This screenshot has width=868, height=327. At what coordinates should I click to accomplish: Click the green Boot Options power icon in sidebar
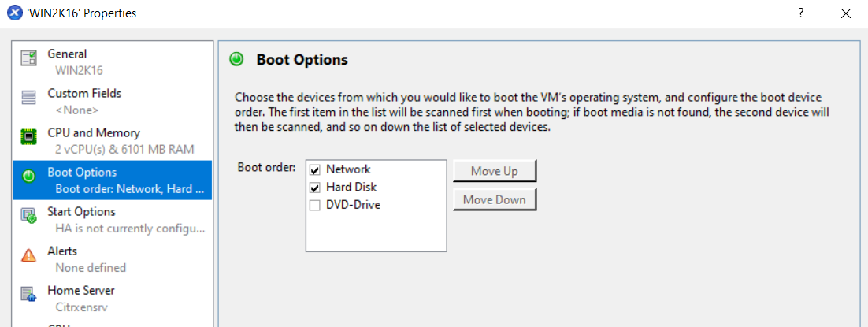click(28, 177)
